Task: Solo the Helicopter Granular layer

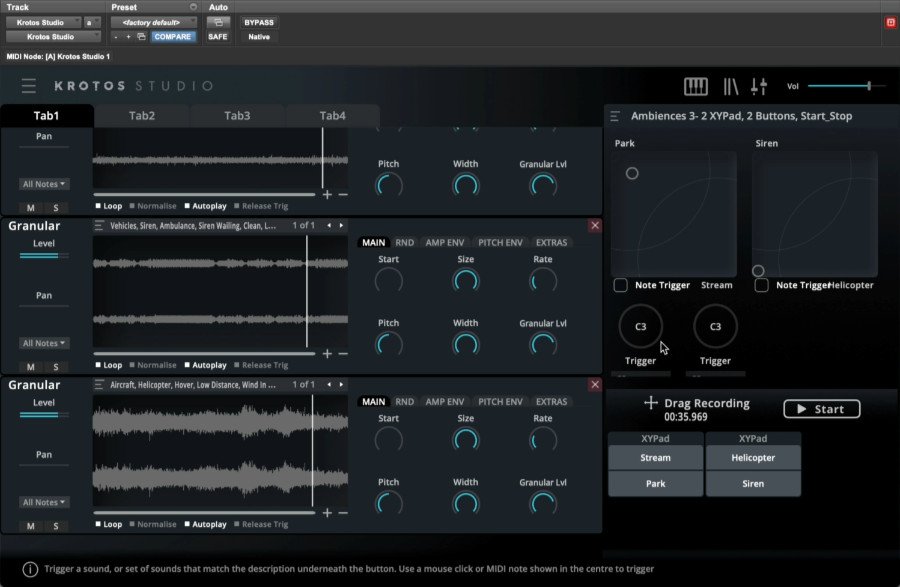Action: [56, 526]
